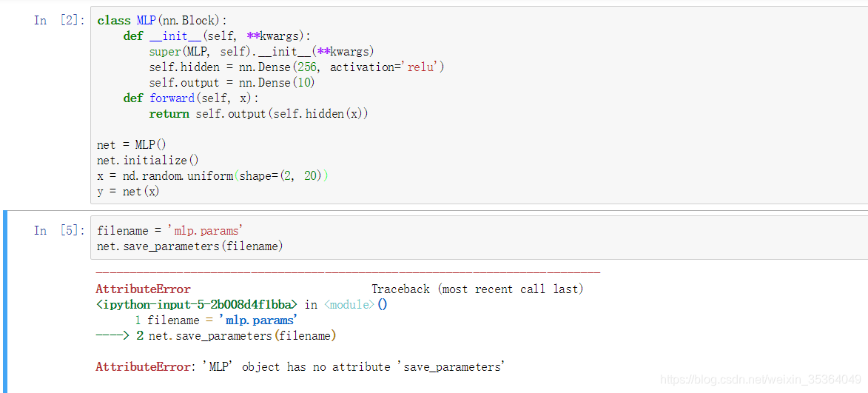Screen dimensions: 868x393
Task: Click traceback line 1 'filename = 'mlp.params''
Action: tap(217, 320)
